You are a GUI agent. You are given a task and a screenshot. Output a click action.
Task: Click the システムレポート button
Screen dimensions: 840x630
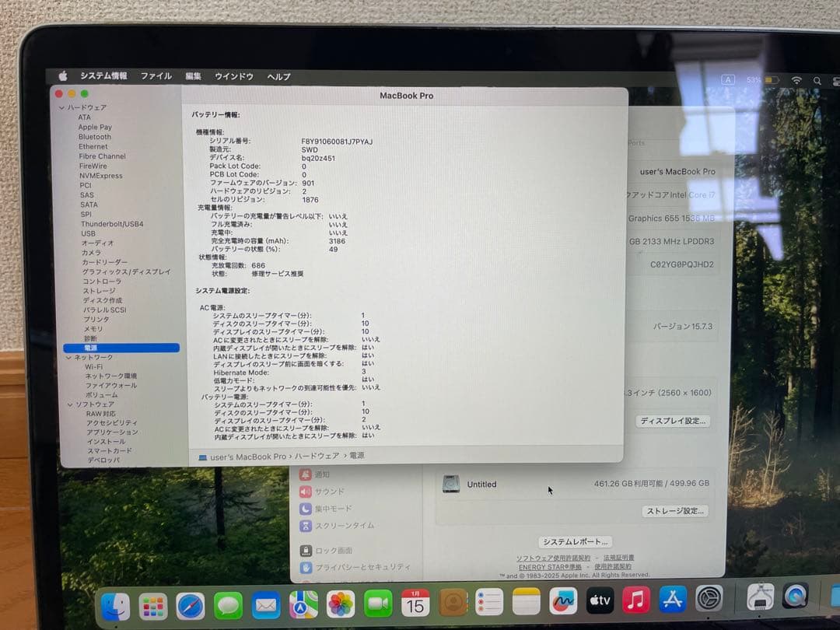(574, 541)
